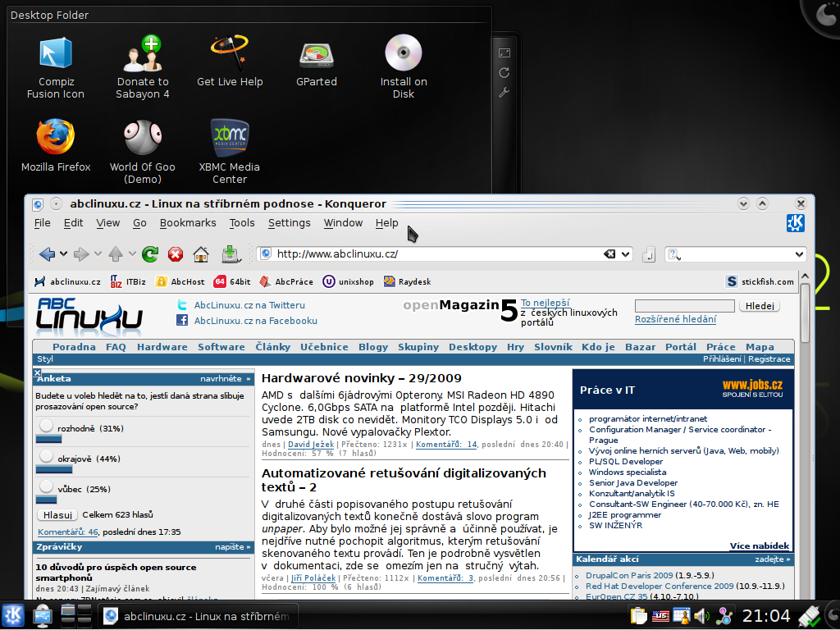This screenshot has height=630, width=840.
Task: Select the 'vůbec (25%)' poll option
Action: 47,486
